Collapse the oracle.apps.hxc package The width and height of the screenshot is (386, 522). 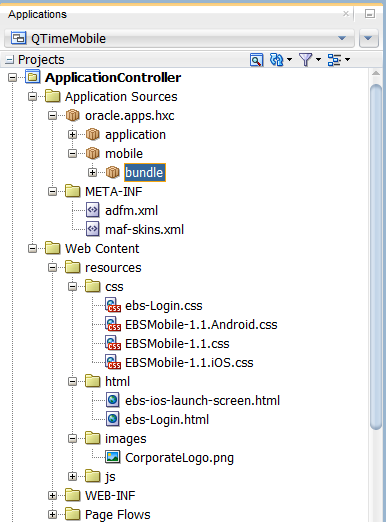point(52,116)
